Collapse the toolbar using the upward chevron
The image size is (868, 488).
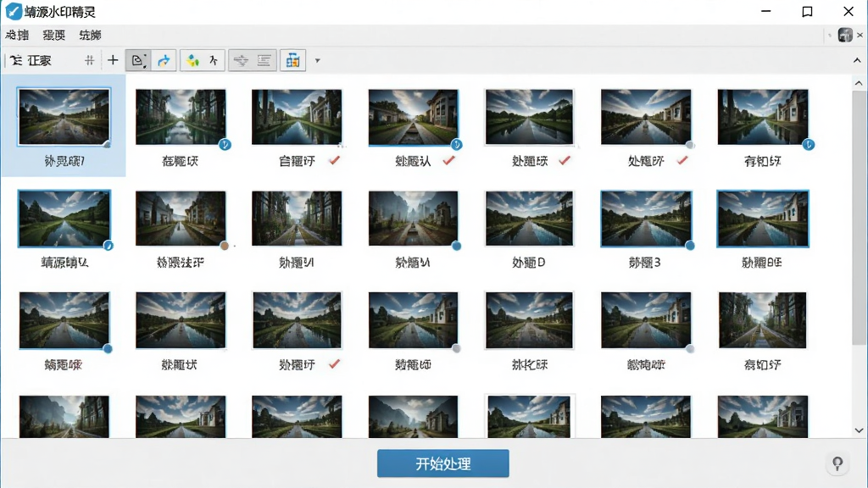coord(857,60)
